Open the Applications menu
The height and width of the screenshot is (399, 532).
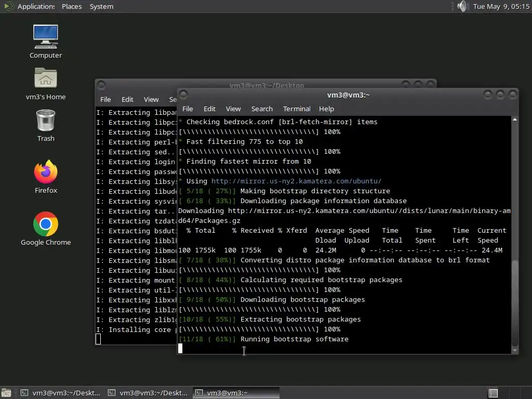click(36, 6)
